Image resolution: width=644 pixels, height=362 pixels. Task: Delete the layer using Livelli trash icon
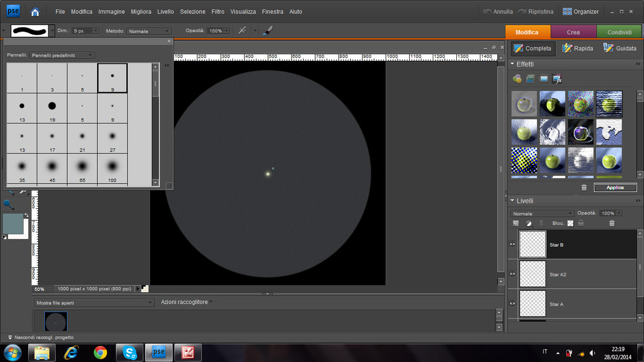click(611, 223)
